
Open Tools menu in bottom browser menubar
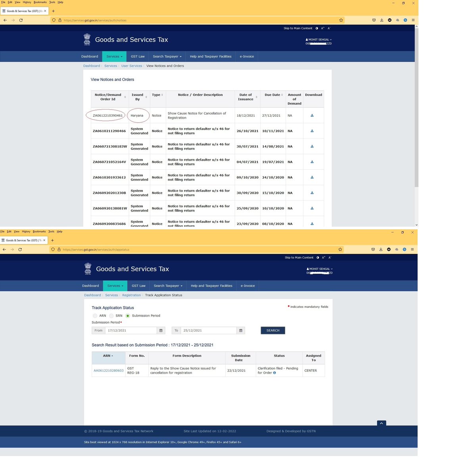51,232
